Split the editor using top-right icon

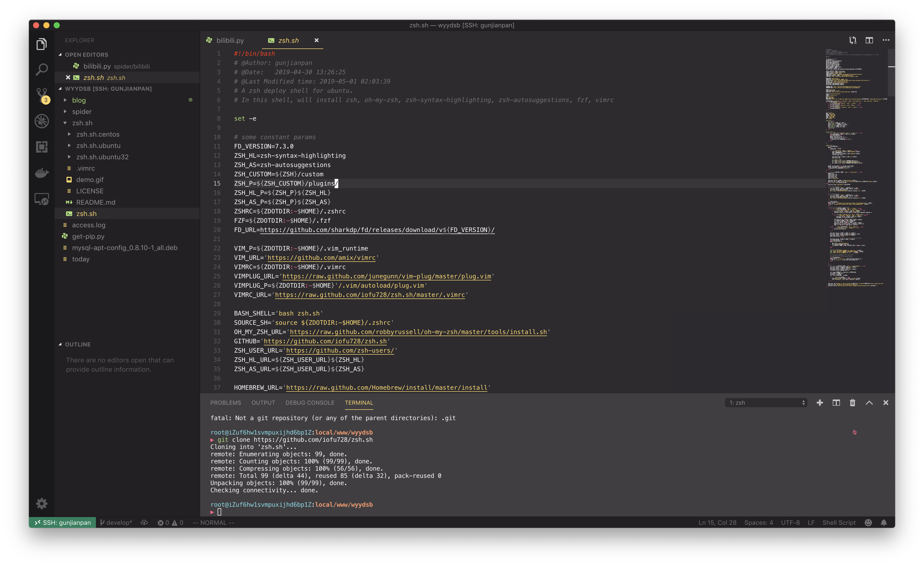coord(869,40)
